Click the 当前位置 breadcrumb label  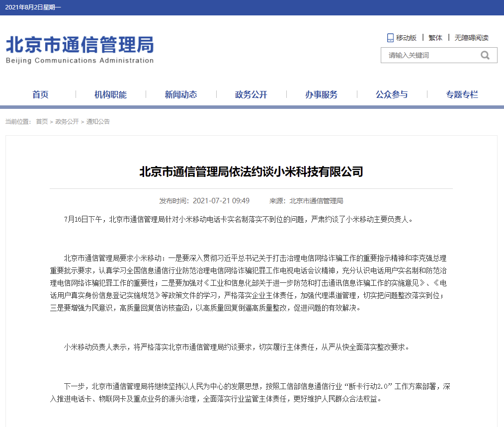(18, 122)
